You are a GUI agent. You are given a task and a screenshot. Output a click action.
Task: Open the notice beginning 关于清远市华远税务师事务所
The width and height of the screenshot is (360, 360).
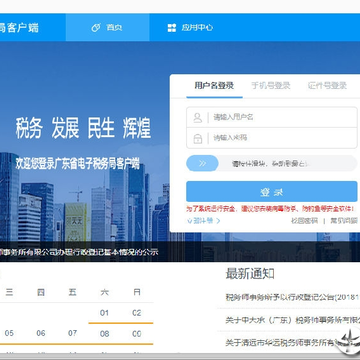click(293, 342)
